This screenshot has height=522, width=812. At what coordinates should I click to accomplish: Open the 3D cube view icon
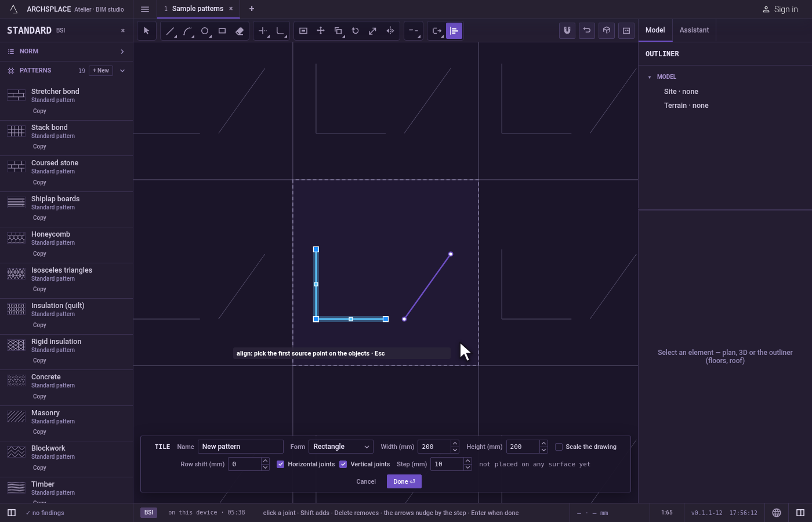(607, 30)
